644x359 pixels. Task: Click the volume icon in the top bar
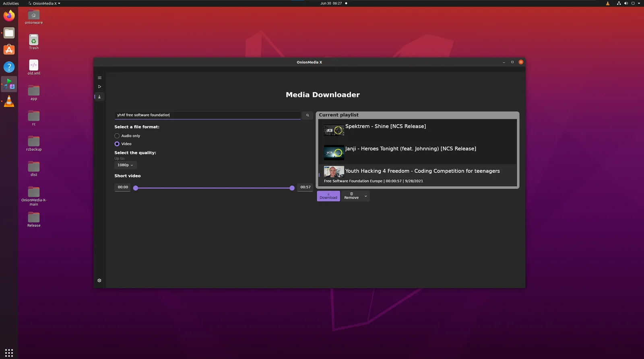(x=626, y=3)
